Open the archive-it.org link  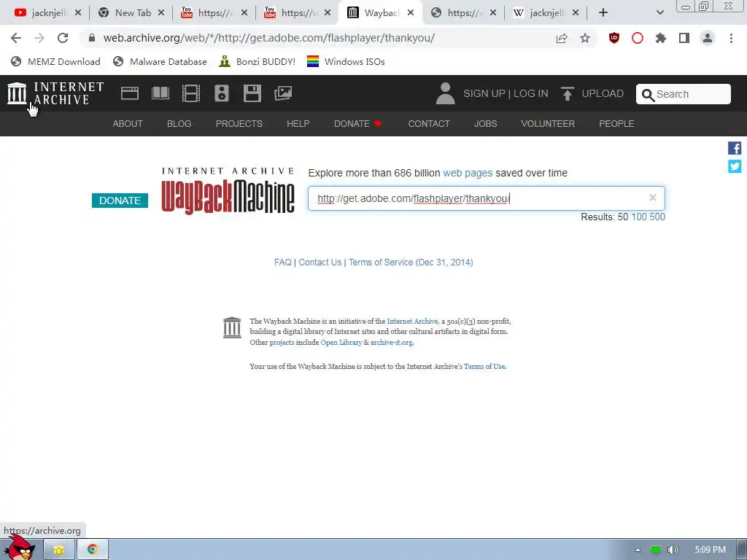click(x=392, y=343)
